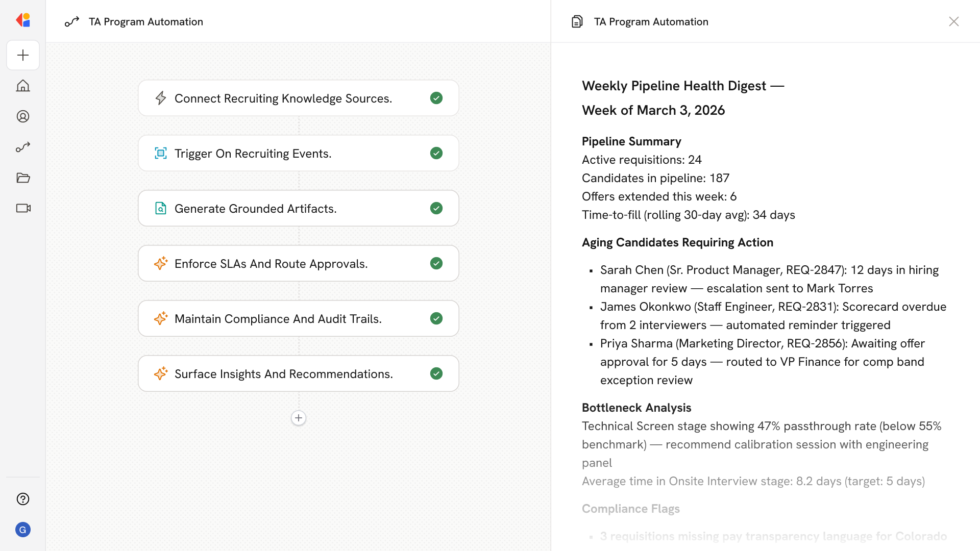The width and height of the screenshot is (980, 551).
Task: Click the user avatar G
Action: click(x=23, y=530)
